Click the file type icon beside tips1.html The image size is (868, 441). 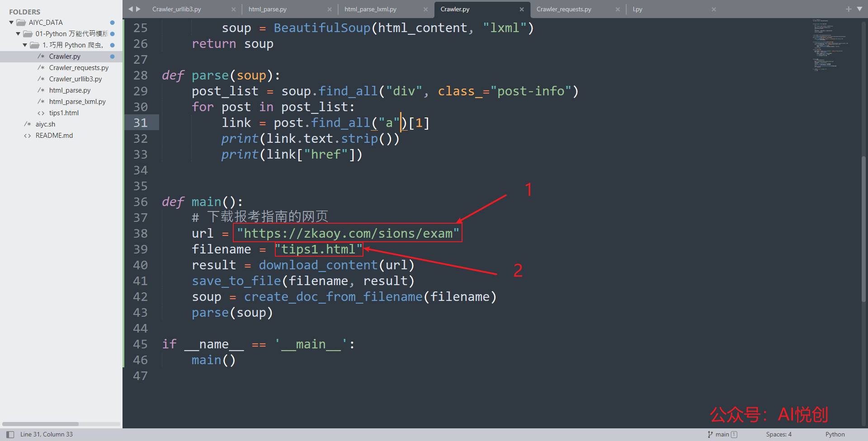[41, 113]
